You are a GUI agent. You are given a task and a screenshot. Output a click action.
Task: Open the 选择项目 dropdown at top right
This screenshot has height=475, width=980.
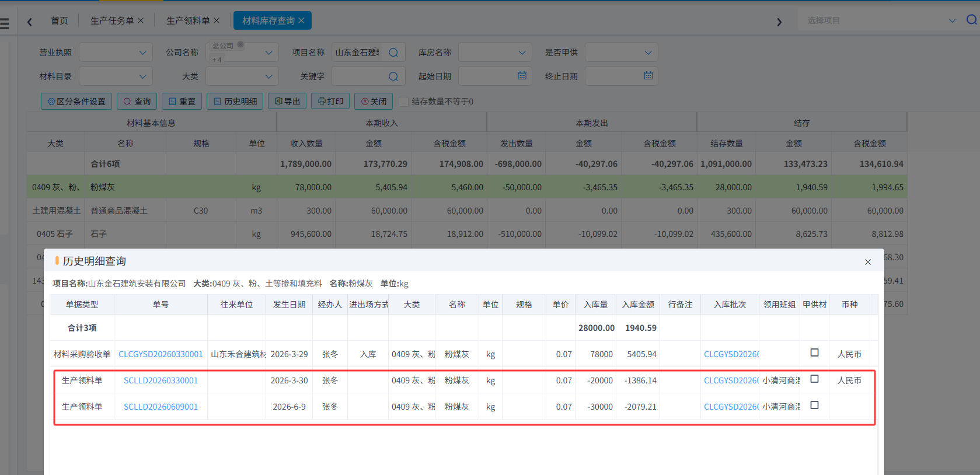pos(952,20)
